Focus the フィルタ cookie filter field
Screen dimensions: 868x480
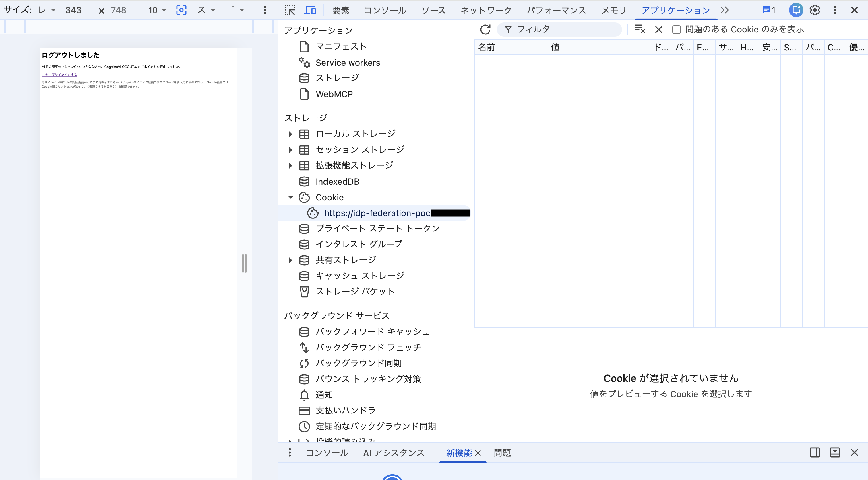pyautogui.click(x=559, y=29)
